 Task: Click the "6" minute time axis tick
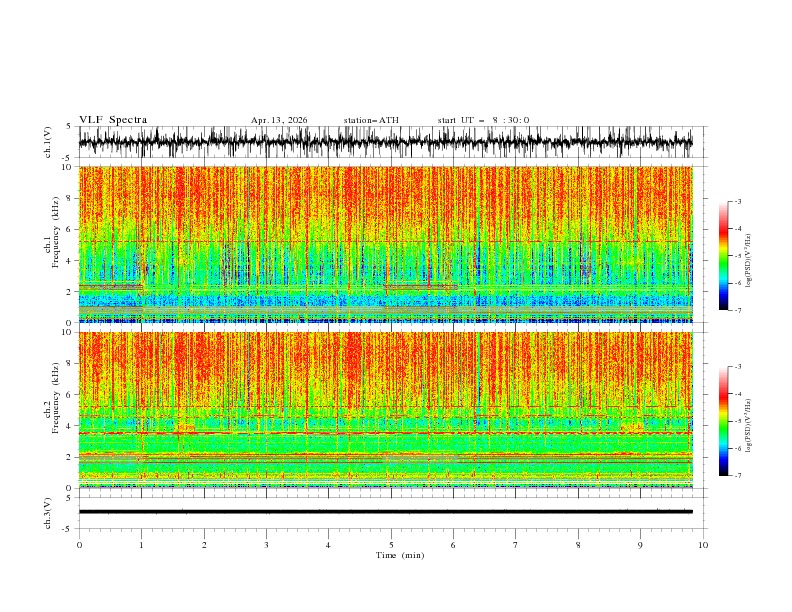pyautogui.click(x=453, y=545)
